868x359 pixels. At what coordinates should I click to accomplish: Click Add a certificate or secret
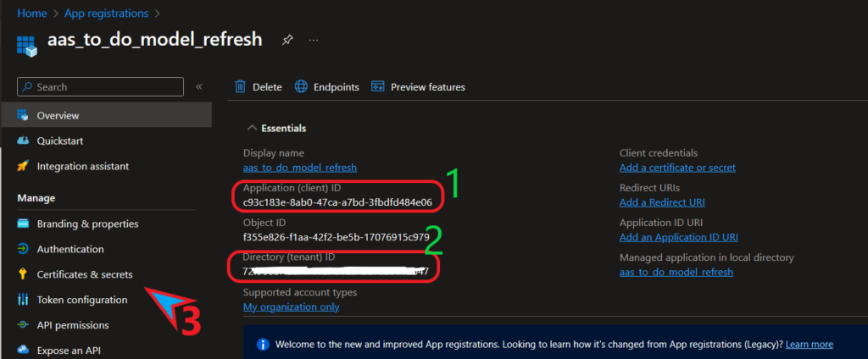point(677,167)
